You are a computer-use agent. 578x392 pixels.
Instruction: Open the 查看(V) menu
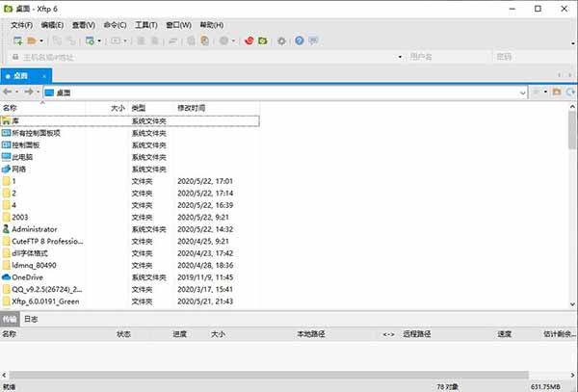83,25
